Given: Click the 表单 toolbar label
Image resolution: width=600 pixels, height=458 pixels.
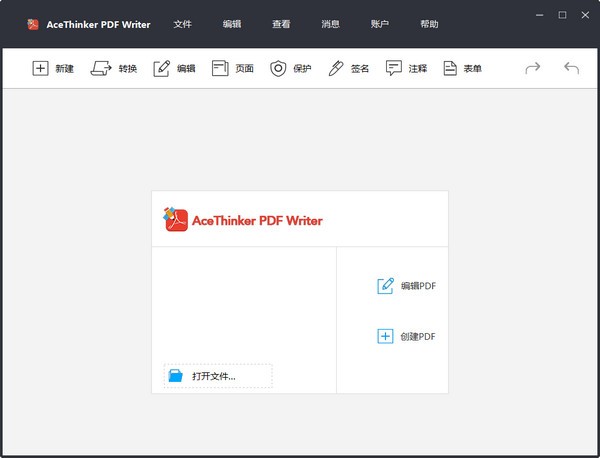Looking at the screenshot, I should coord(473,68).
